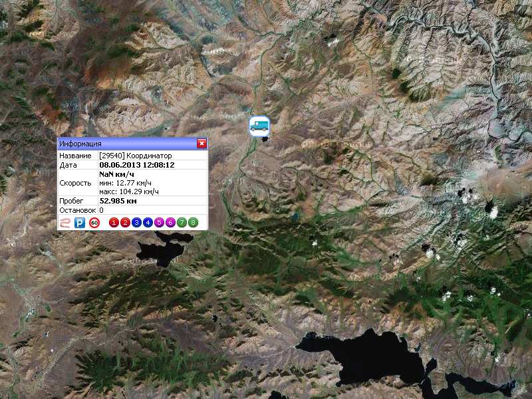Click the 'NaN км/ч' speed value
The image size is (532, 399).
(x=117, y=174)
